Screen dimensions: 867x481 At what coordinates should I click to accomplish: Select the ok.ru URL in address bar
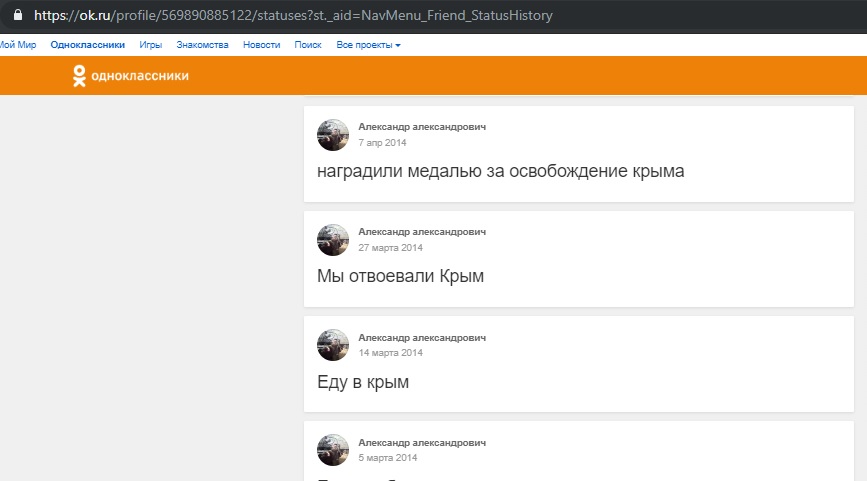(x=293, y=15)
